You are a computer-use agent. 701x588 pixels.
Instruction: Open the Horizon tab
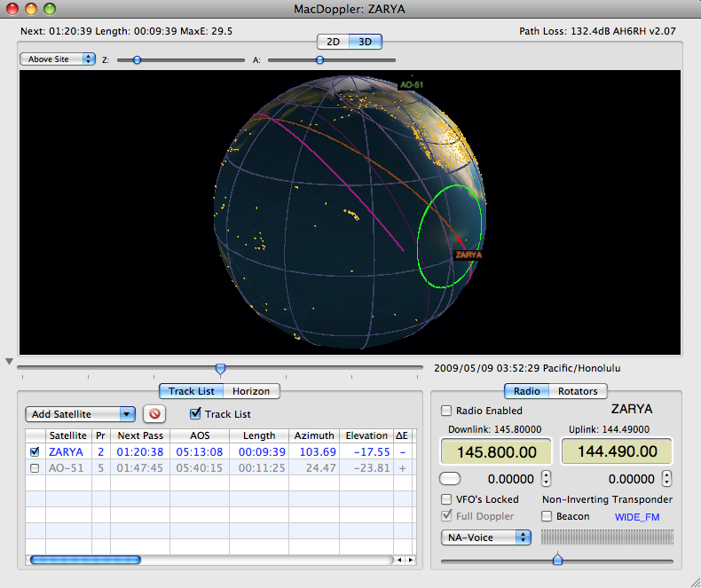tap(251, 391)
